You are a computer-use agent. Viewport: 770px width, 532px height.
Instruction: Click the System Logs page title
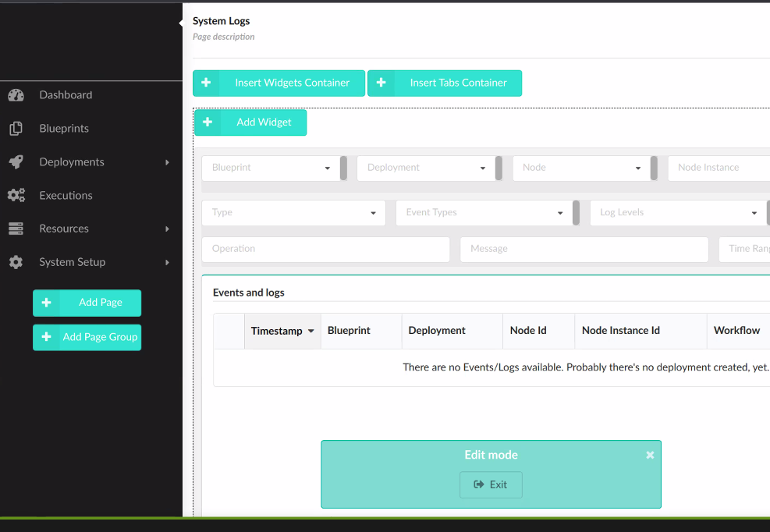(x=221, y=21)
